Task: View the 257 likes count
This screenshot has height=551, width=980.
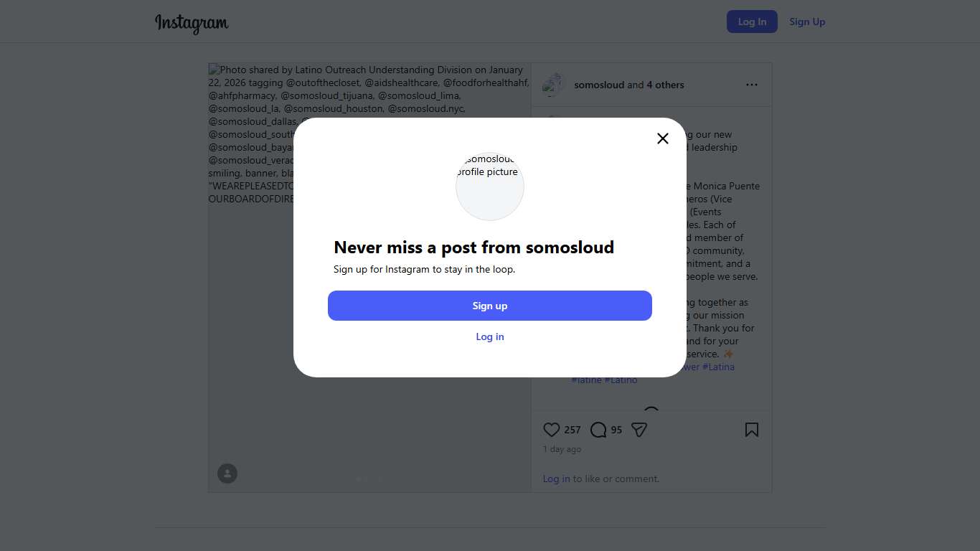Action: pos(573,430)
